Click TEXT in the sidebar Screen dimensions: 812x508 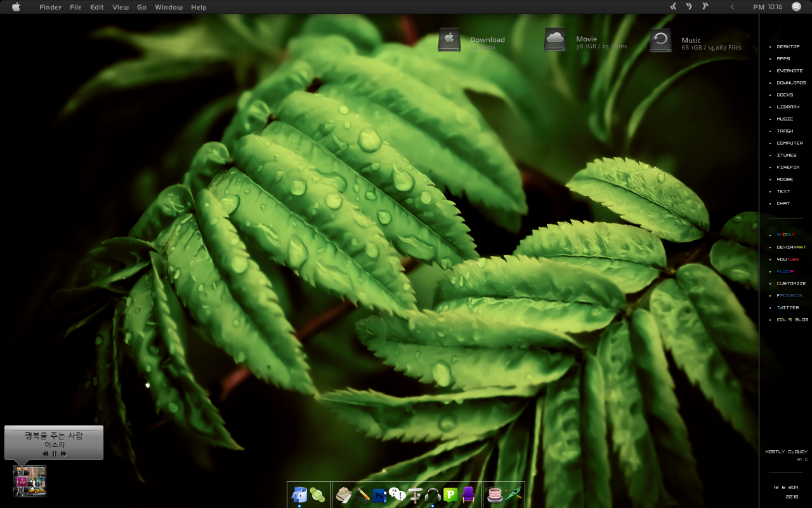(783, 191)
